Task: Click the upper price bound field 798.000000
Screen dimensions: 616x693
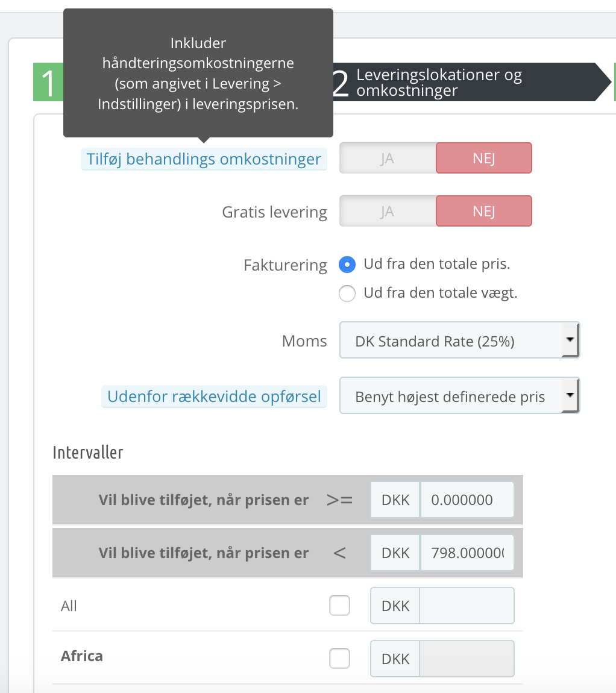Action: pos(467,553)
